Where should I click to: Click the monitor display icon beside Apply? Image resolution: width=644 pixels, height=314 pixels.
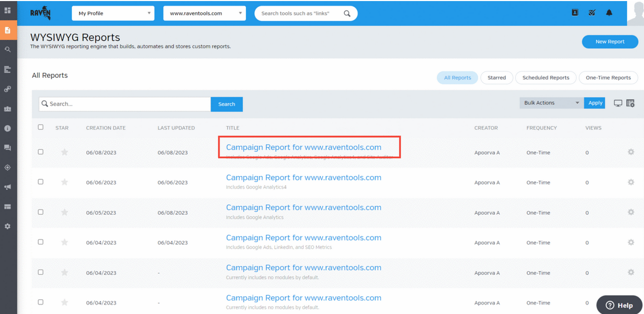coord(617,103)
